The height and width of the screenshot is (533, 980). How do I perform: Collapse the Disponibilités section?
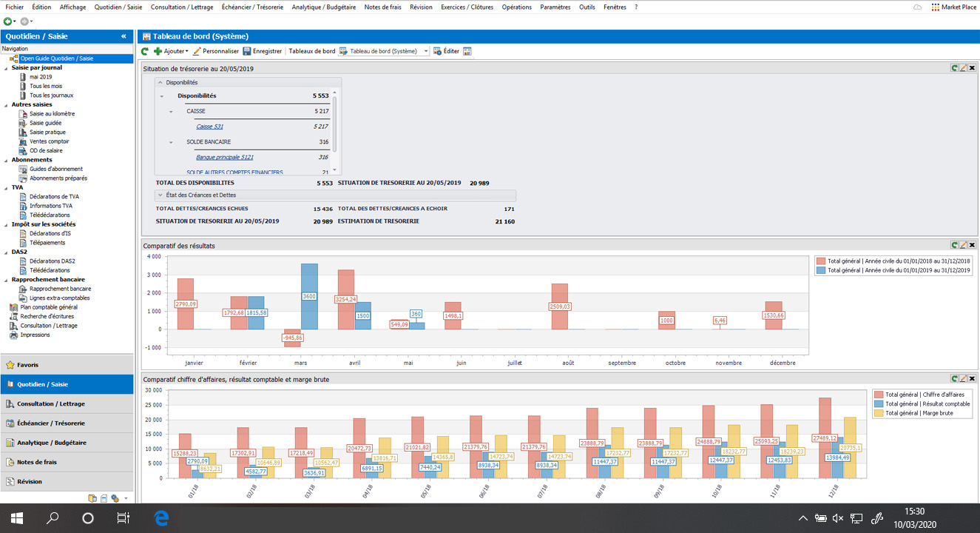click(x=161, y=83)
